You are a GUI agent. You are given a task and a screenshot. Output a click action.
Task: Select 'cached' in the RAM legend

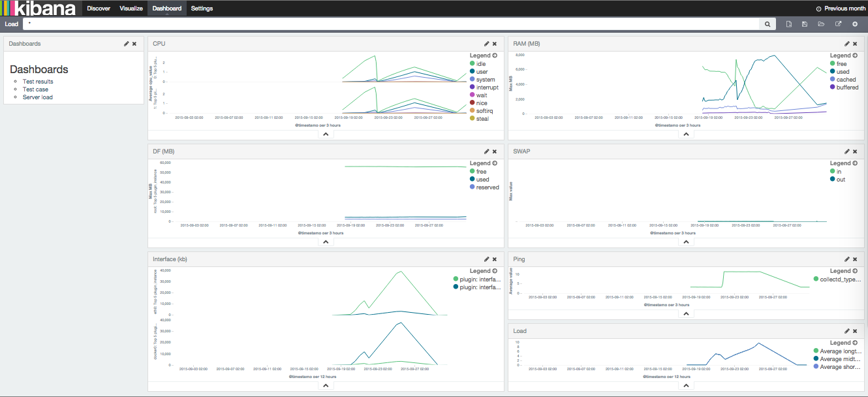pyautogui.click(x=846, y=80)
